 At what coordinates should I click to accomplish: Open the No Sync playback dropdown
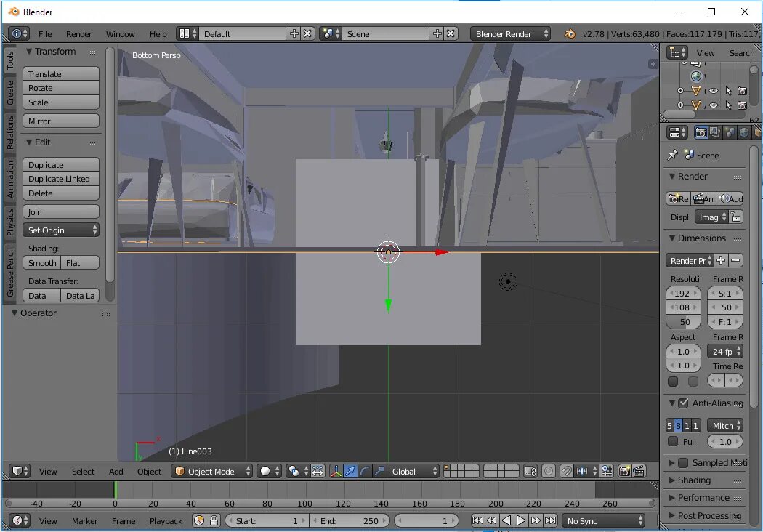coord(603,520)
